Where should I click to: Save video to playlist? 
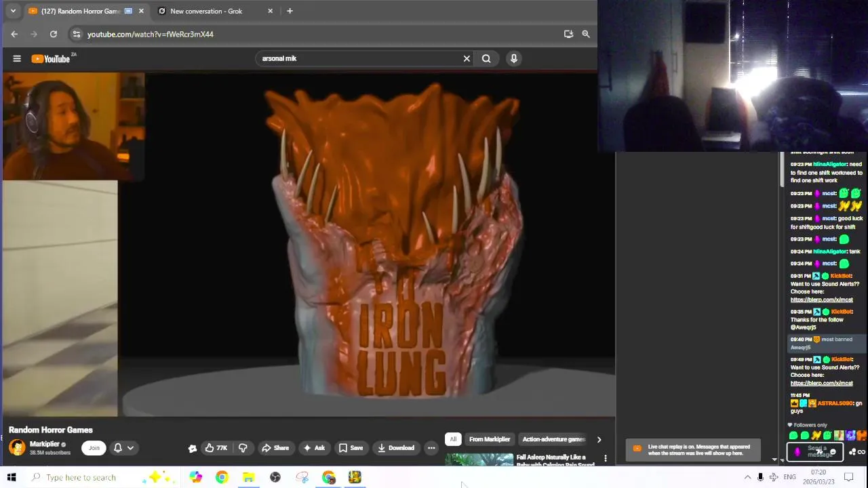[x=351, y=448]
